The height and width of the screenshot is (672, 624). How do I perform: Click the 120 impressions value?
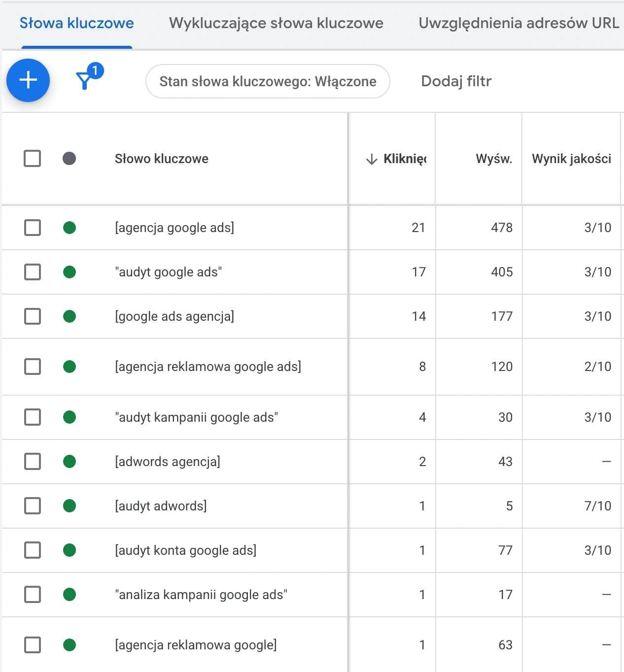click(x=502, y=367)
